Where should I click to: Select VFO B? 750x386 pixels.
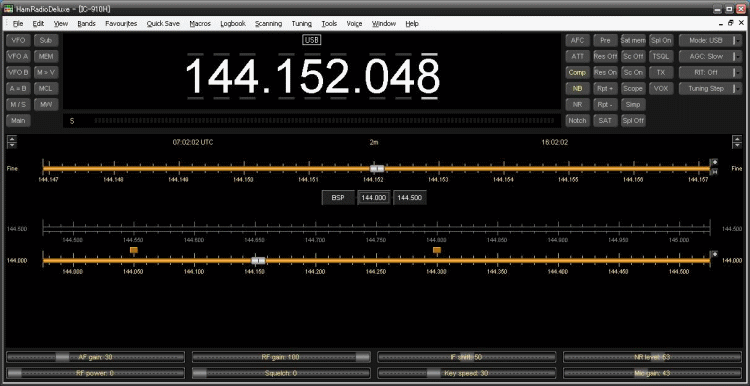(18, 73)
